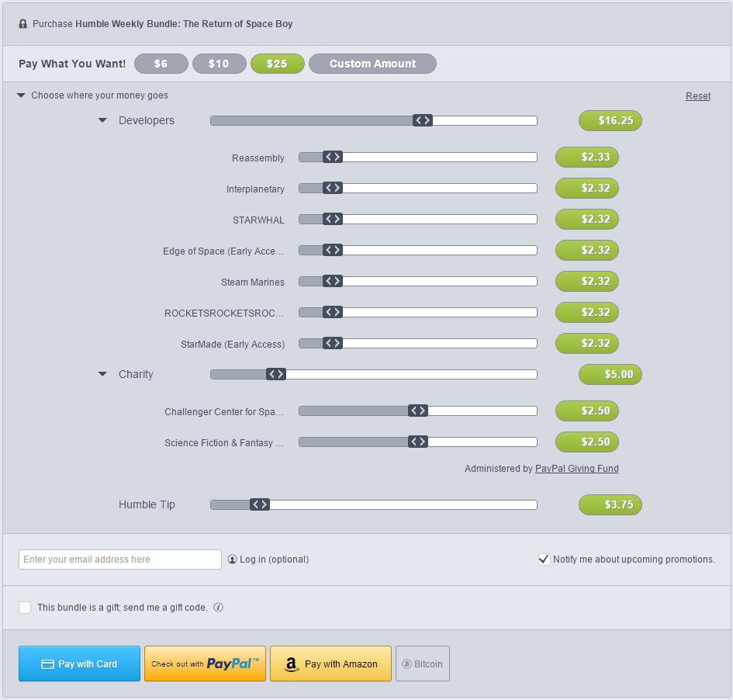Click the Humble Tip slider handle
Viewport: 733px width, 700px height.
(260, 505)
